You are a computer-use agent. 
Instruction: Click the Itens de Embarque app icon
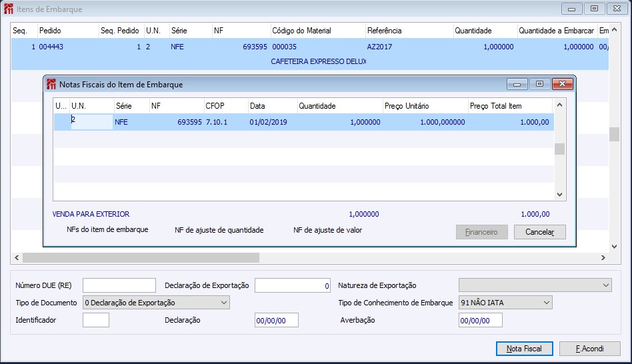click(x=9, y=9)
